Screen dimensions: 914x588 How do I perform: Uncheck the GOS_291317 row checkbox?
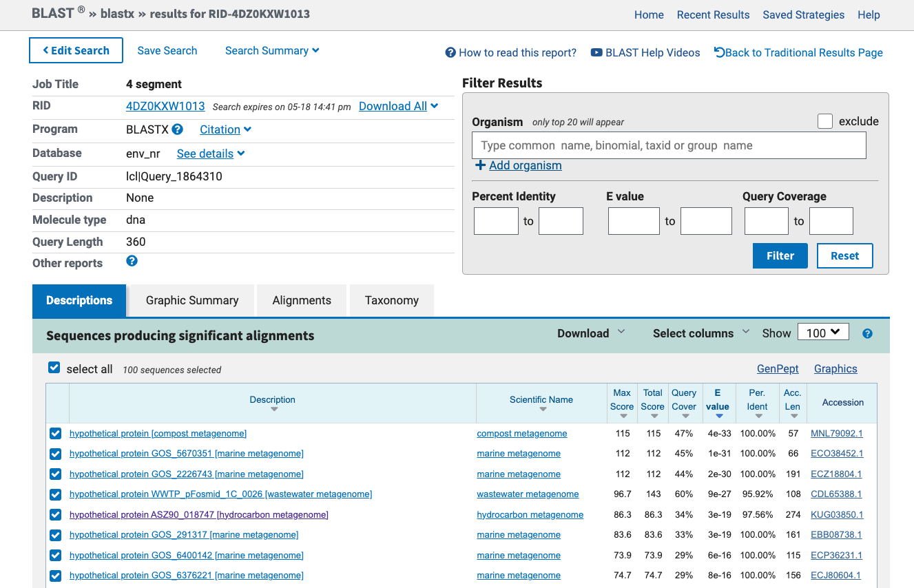56,535
